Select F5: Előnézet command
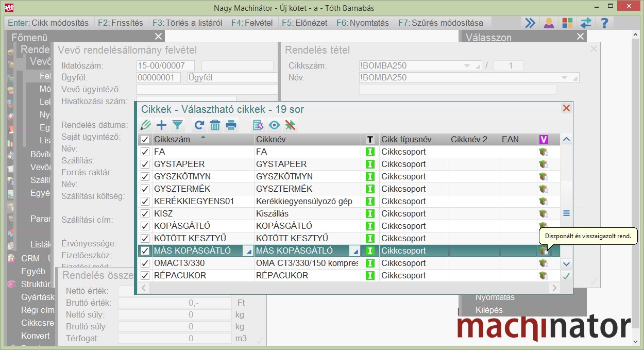The height and width of the screenshot is (350, 644). [305, 23]
